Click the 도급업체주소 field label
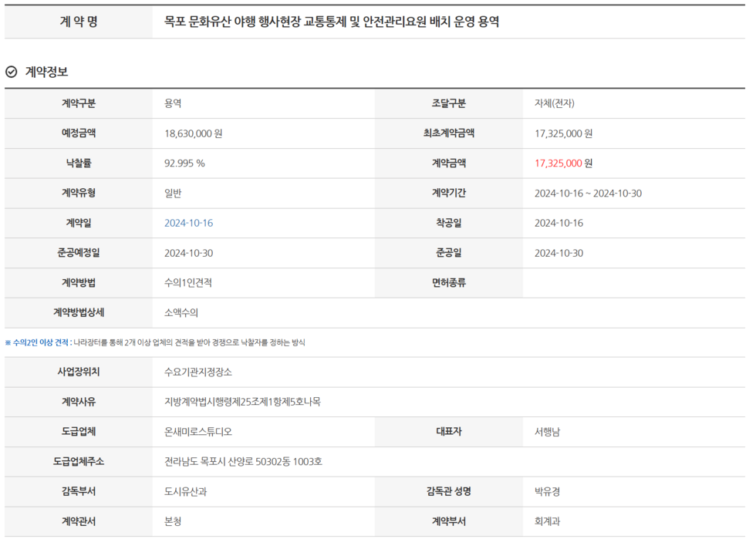The height and width of the screenshot is (539, 756). [79, 461]
